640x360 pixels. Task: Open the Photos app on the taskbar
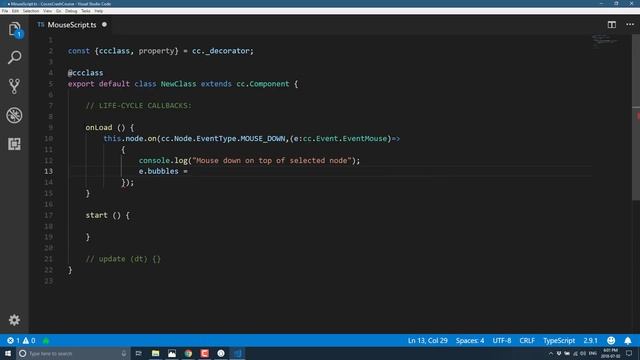pos(172,353)
